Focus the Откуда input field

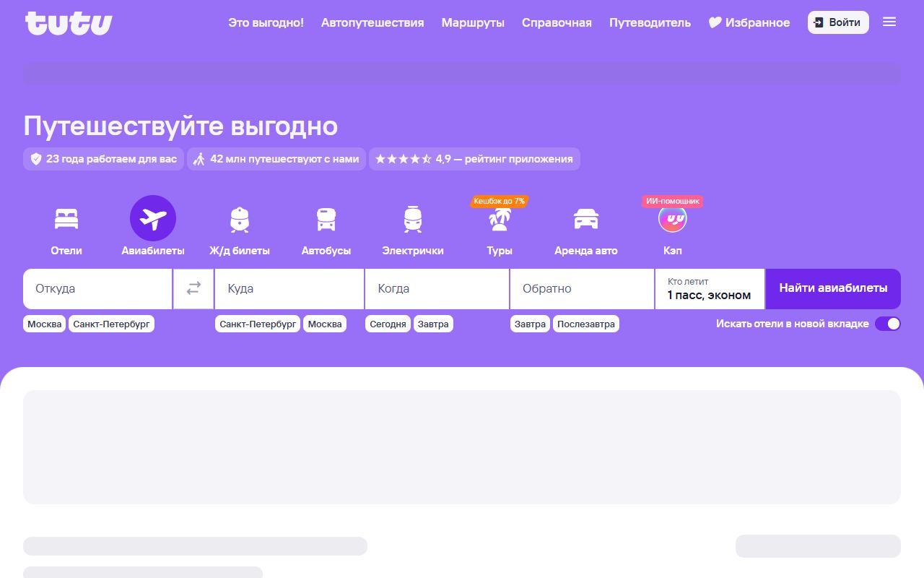[97, 289]
